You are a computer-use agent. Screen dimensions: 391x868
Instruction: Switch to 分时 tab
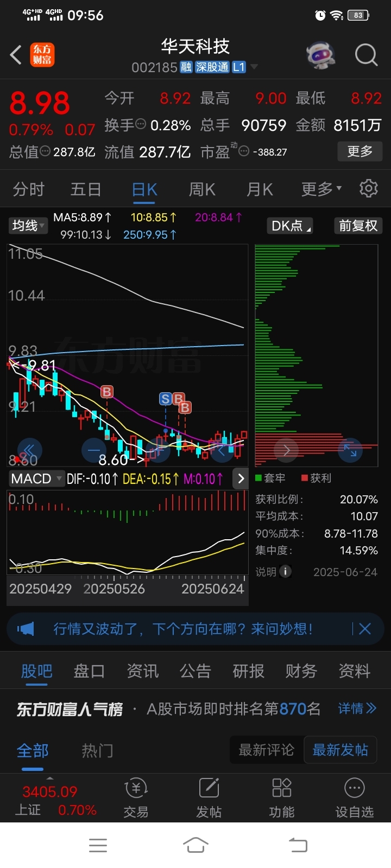click(x=29, y=189)
